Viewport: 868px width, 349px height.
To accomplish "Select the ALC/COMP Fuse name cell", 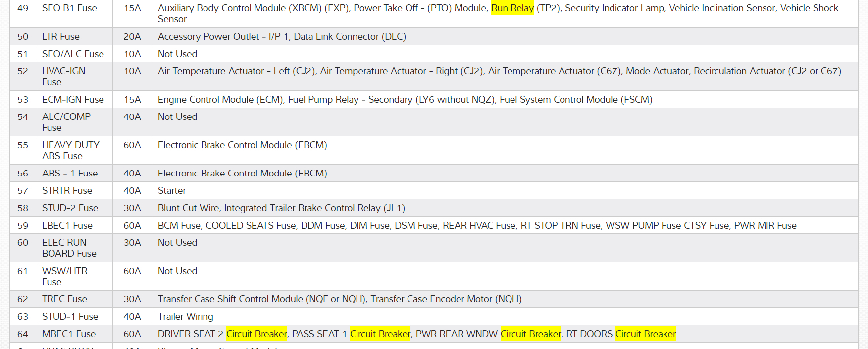I will 66,122.
